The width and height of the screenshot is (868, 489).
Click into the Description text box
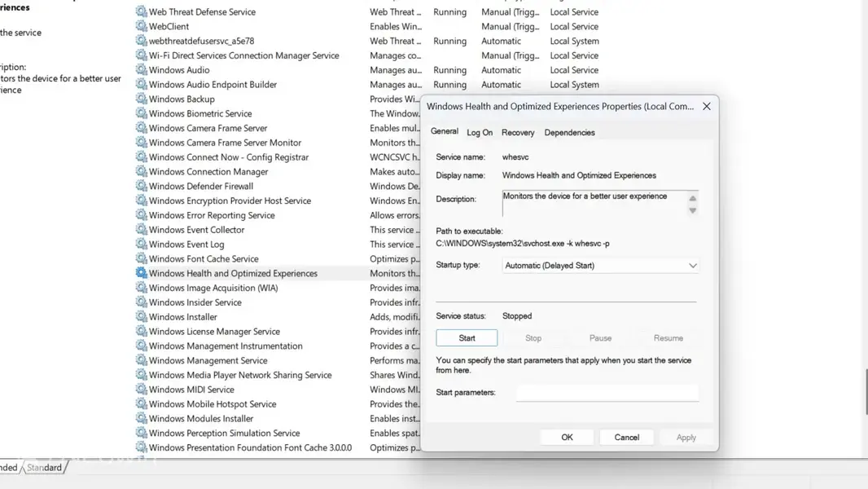(x=594, y=203)
